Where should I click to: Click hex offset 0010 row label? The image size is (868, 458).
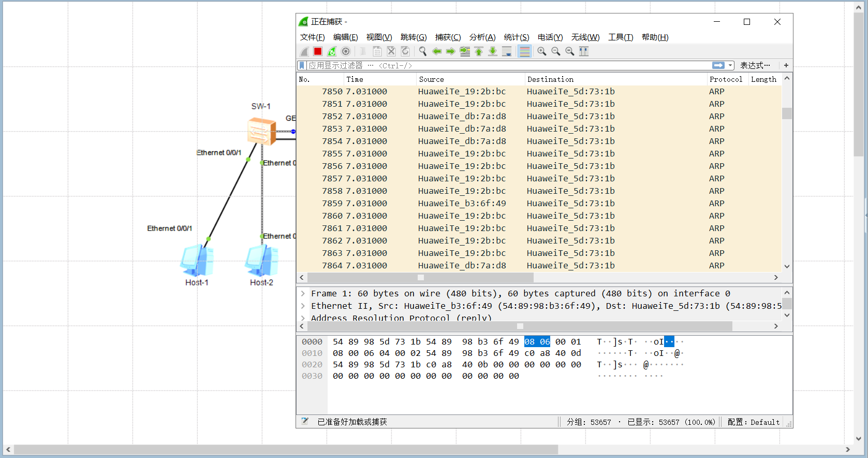(x=312, y=353)
